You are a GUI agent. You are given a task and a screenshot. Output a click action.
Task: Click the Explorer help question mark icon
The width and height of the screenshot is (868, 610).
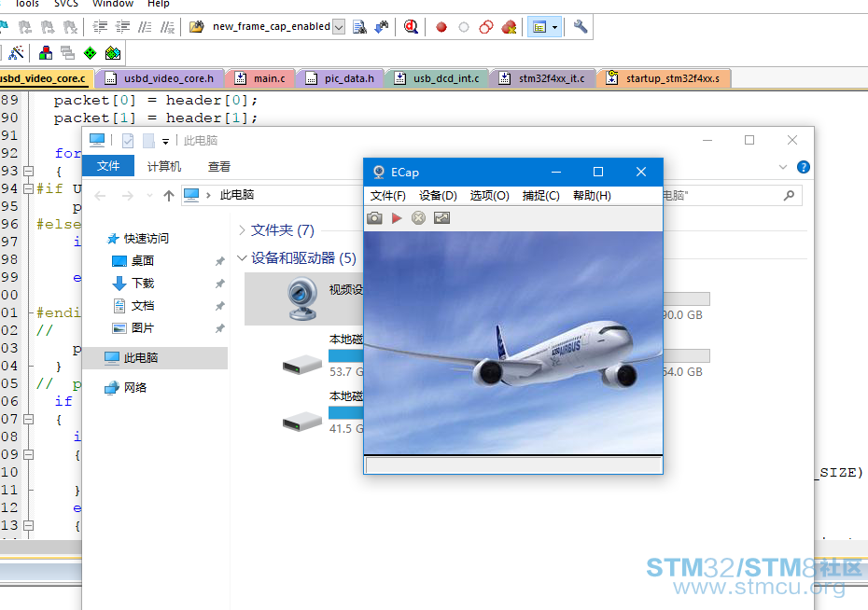tap(804, 167)
